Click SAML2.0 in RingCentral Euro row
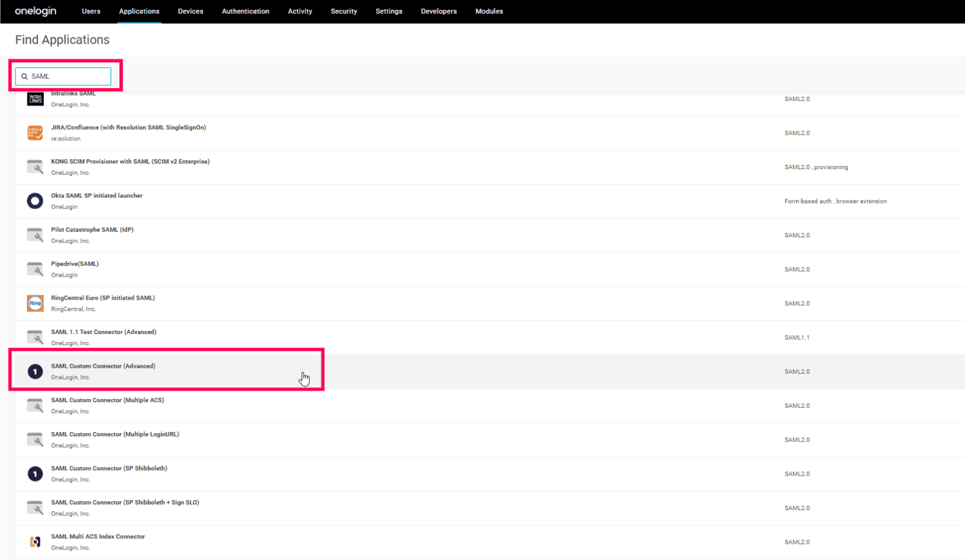The height and width of the screenshot is (560, 965). [x=797, y=303]
